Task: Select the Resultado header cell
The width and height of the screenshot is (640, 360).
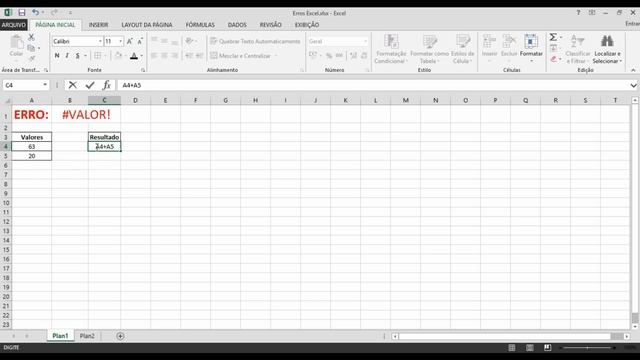Action: tap(104, 137)
